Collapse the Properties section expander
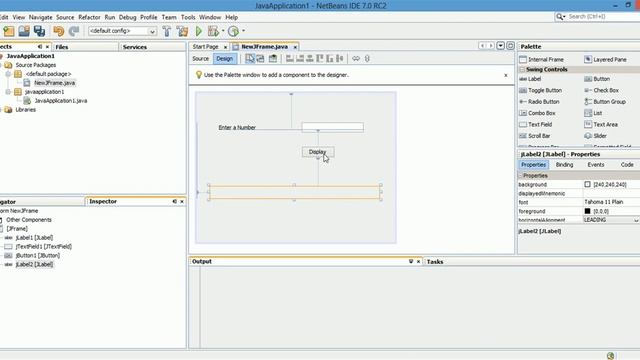 520,176
